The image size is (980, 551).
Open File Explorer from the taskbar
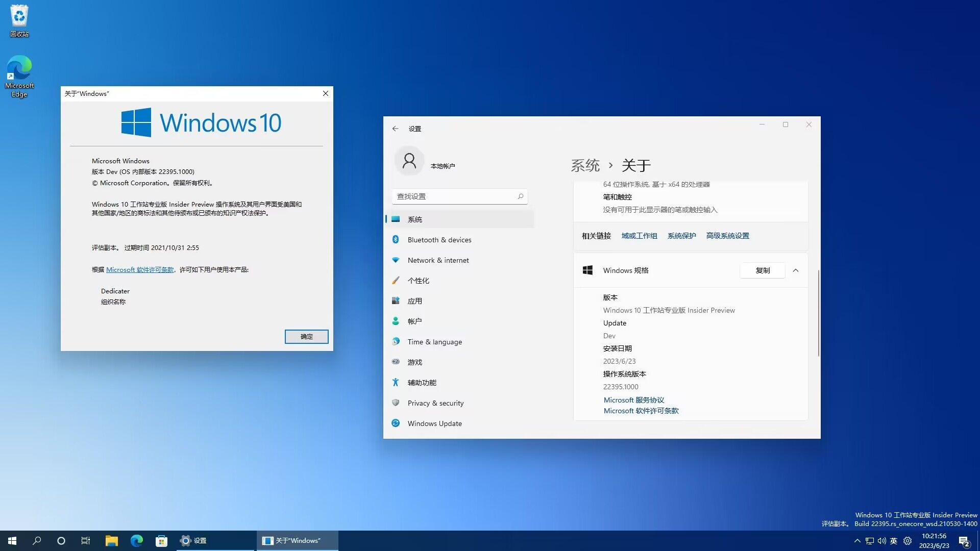111,541
